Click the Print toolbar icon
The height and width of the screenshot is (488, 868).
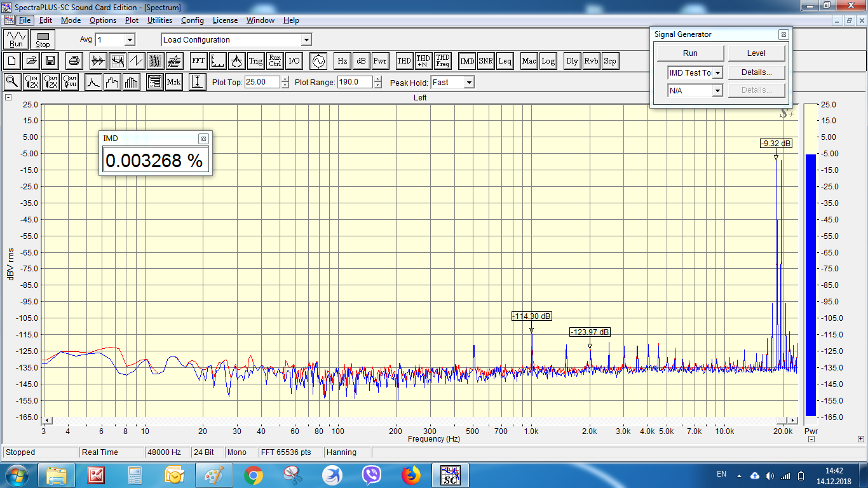[x=74, y=62]
